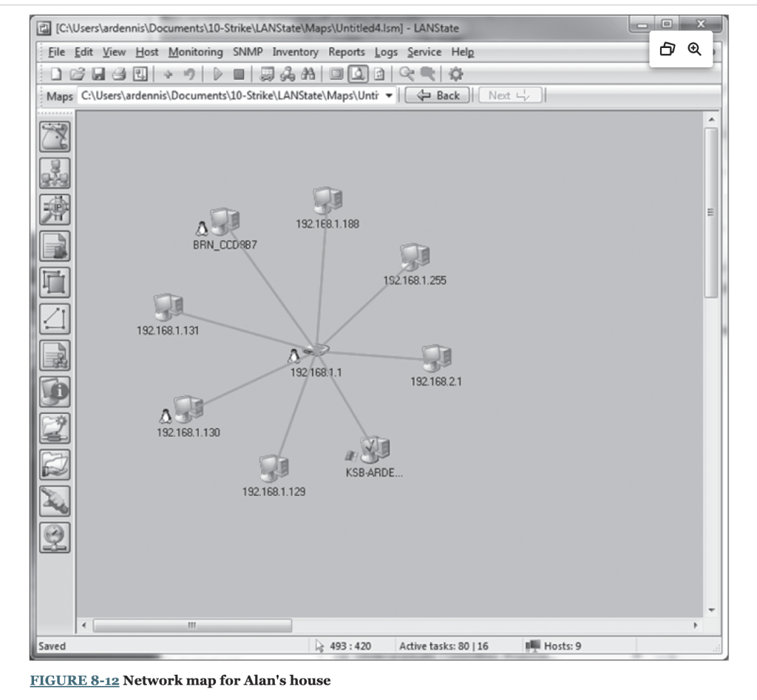
Task: Click the host information sidebar icon
Action: (x=54, y=392)
